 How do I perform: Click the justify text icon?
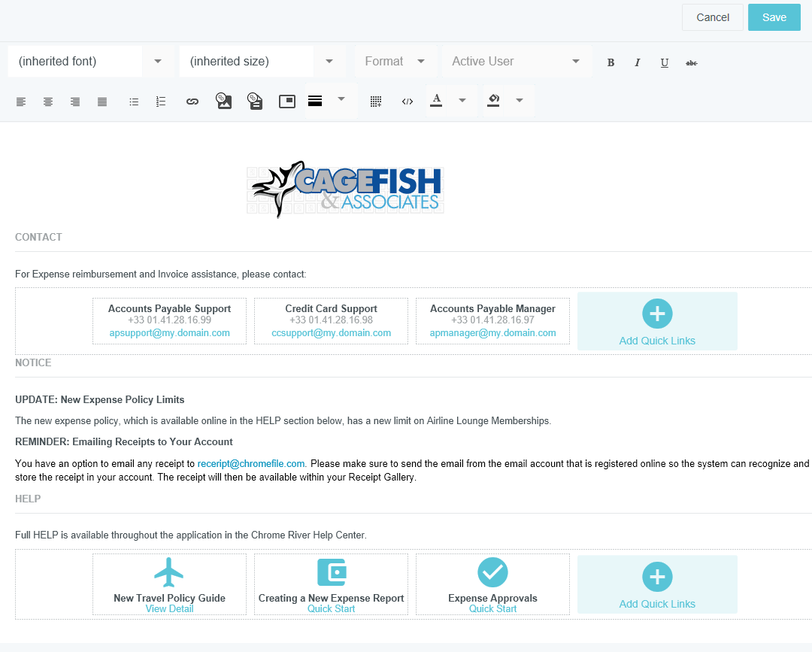coord(102,102)
